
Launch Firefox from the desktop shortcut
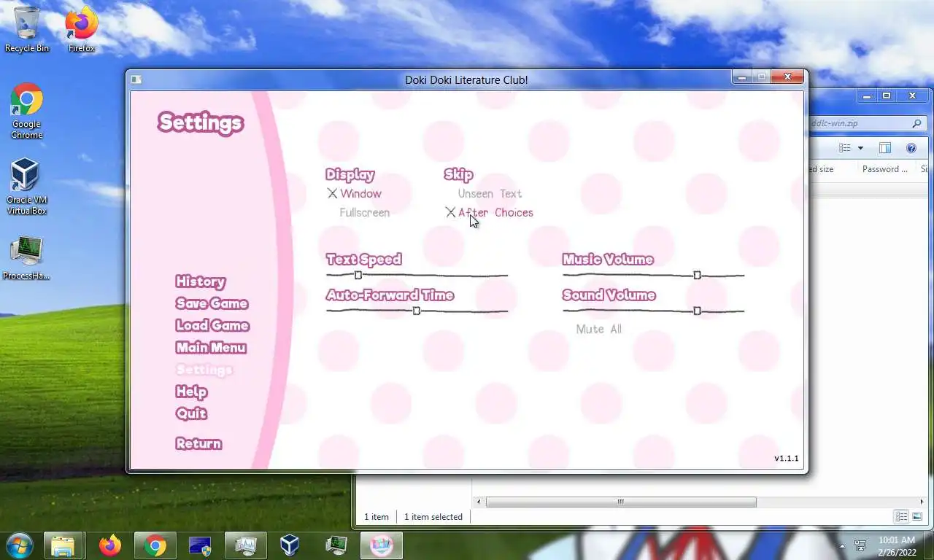point(82,29)
